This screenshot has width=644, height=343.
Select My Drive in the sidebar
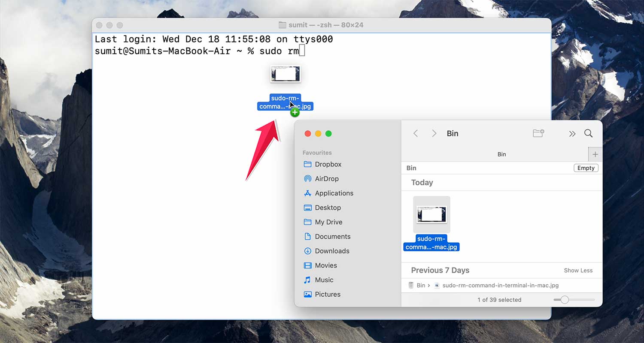(328, 222)
